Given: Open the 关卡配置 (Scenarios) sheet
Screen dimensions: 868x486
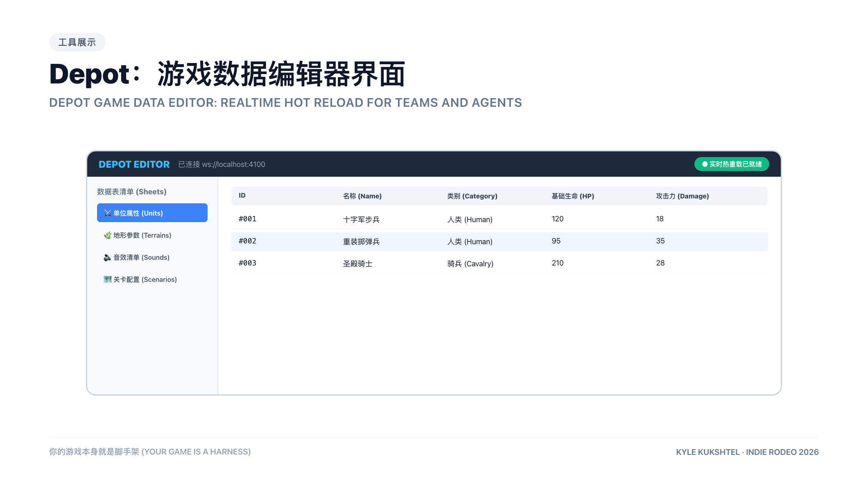Looking at the screenshot, I should [x=152, y=279].
